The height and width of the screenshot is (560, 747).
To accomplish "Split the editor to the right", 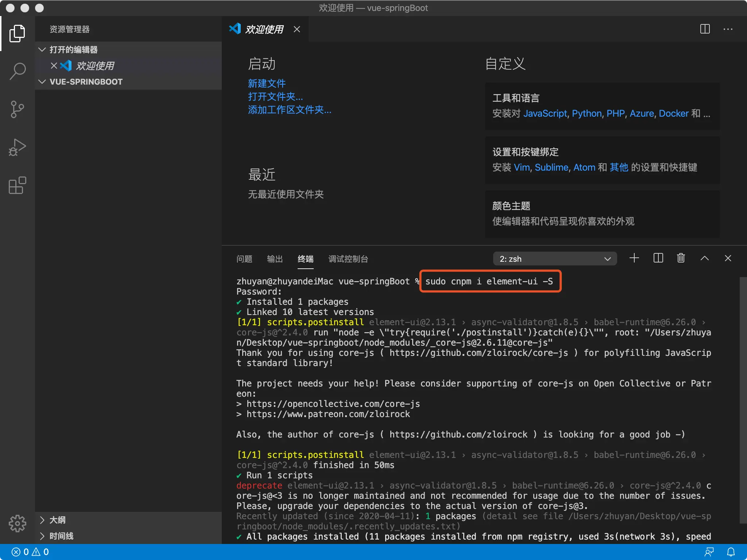I will pos(705,29).
